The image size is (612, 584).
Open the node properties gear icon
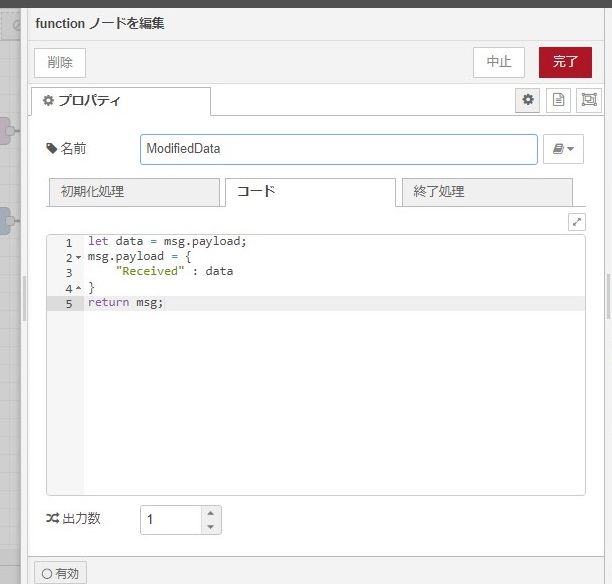coord(527,100)
